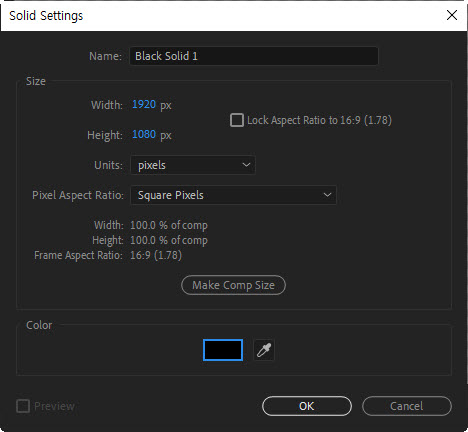
Task: Click the Name field Black Solid 1
Action: click(x=254, y=56)
